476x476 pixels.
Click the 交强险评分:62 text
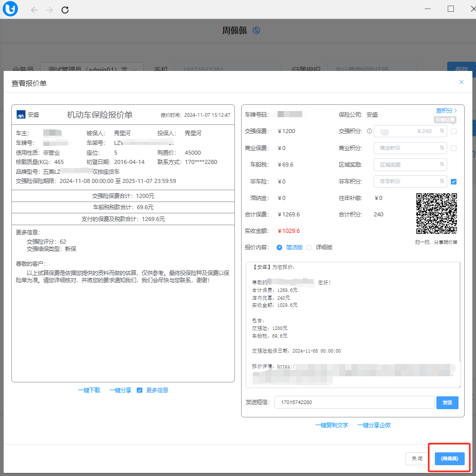[46, 242]
